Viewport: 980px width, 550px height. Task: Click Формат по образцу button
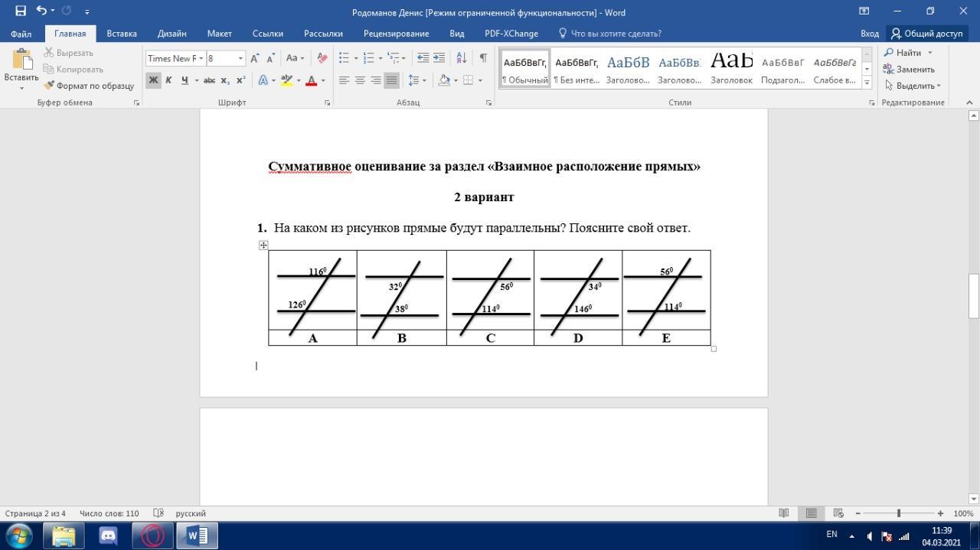90,86
